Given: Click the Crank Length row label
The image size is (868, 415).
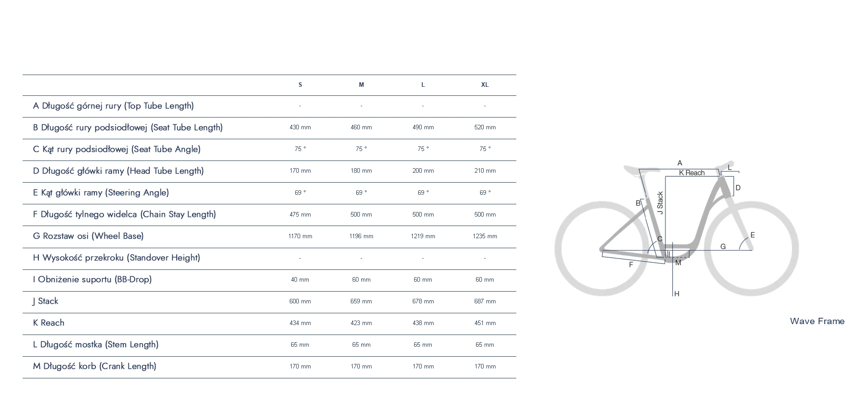Looking at the screenshot, I should click(x=94, y=366).
